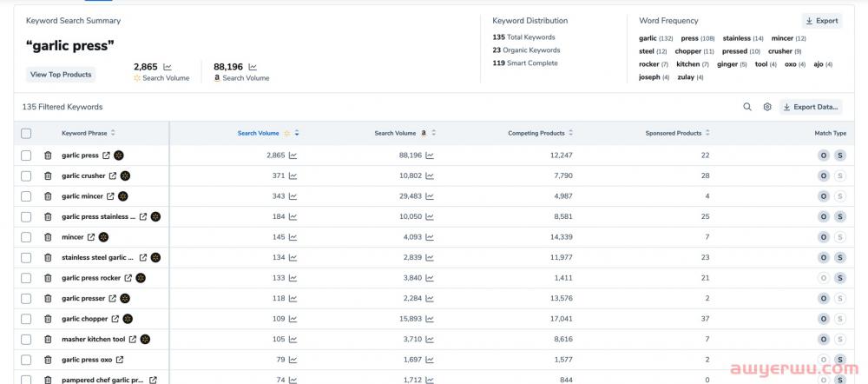This screenshot has width=868, height=384.
Task: Delete the garlic chopper row
Action: pyautogui.click(x=48, y=319)
